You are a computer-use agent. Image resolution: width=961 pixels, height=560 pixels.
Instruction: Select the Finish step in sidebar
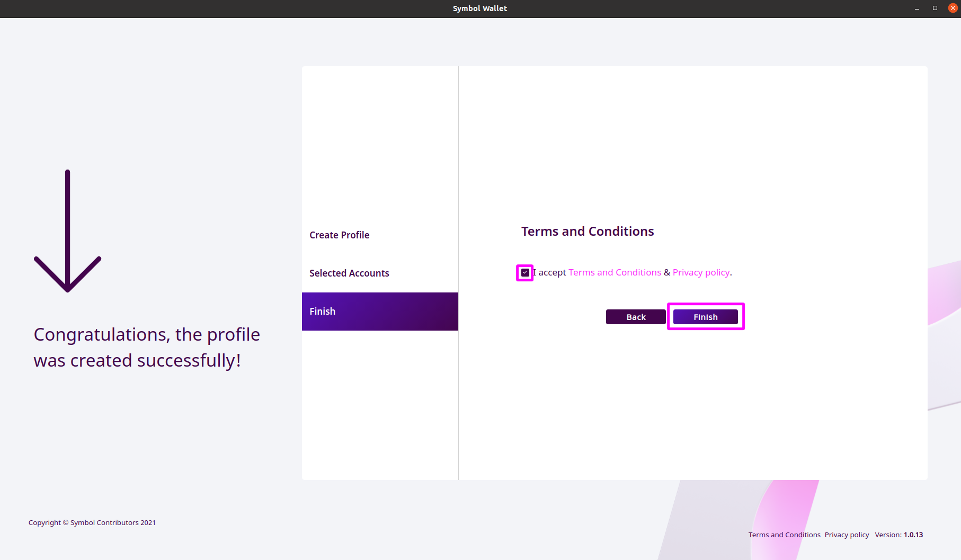click(380, 312)
